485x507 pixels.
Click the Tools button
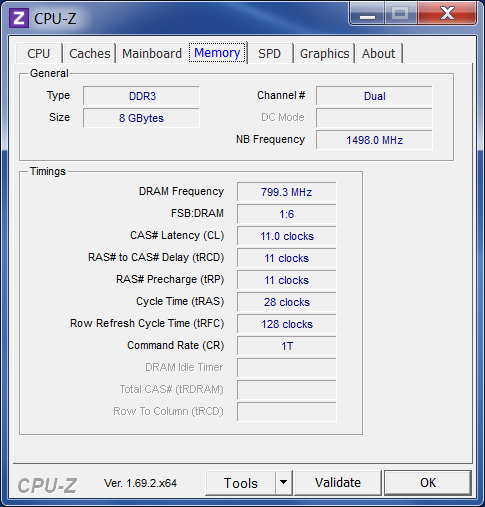pos(241,483)
